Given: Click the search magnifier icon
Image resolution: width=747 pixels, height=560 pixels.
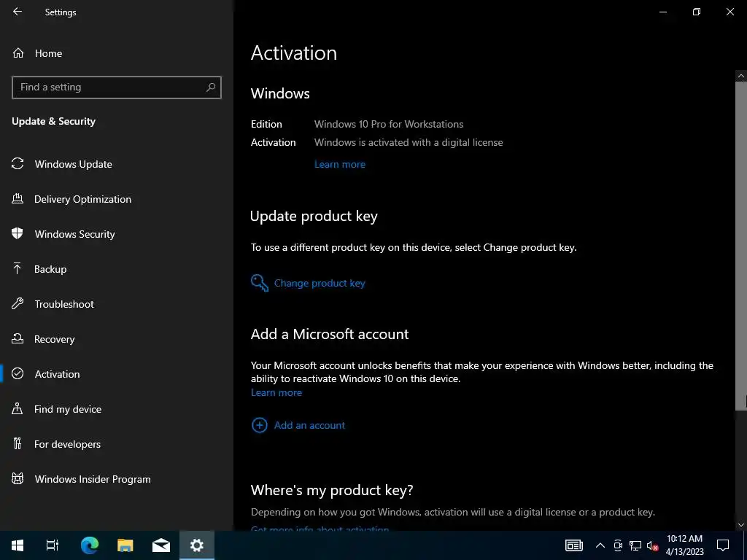Looking at the screenshot, I should [211, 87].
